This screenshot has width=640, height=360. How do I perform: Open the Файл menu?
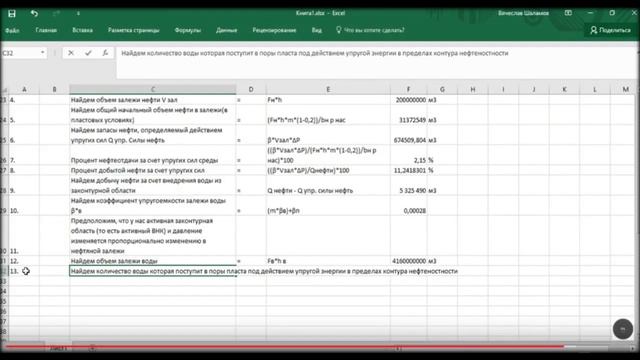12,30
